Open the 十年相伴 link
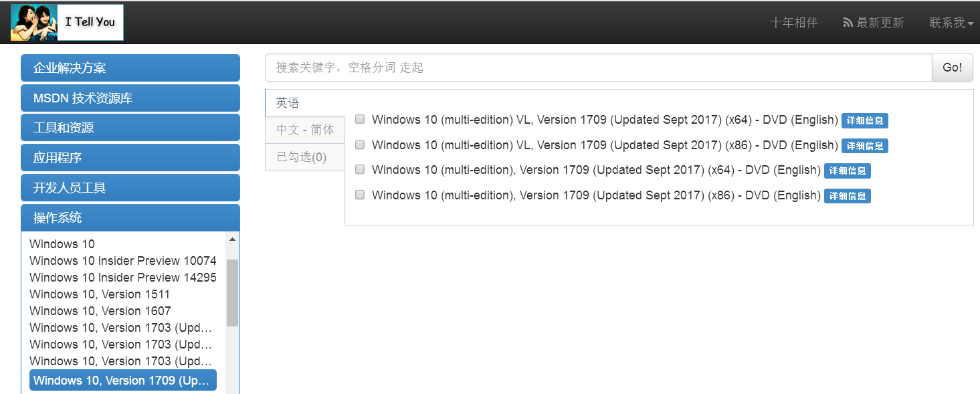The width and height of the screenshot is (980, 394). pos(793,22)
